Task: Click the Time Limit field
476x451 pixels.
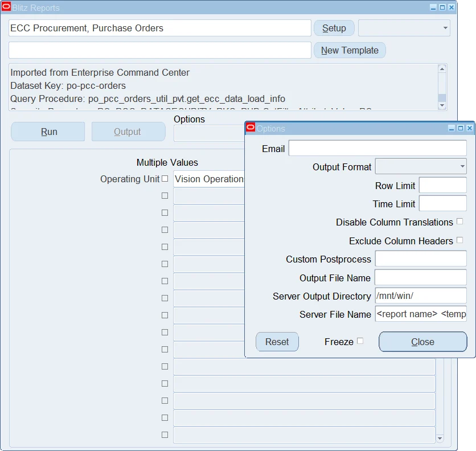Action: (442, 203)
